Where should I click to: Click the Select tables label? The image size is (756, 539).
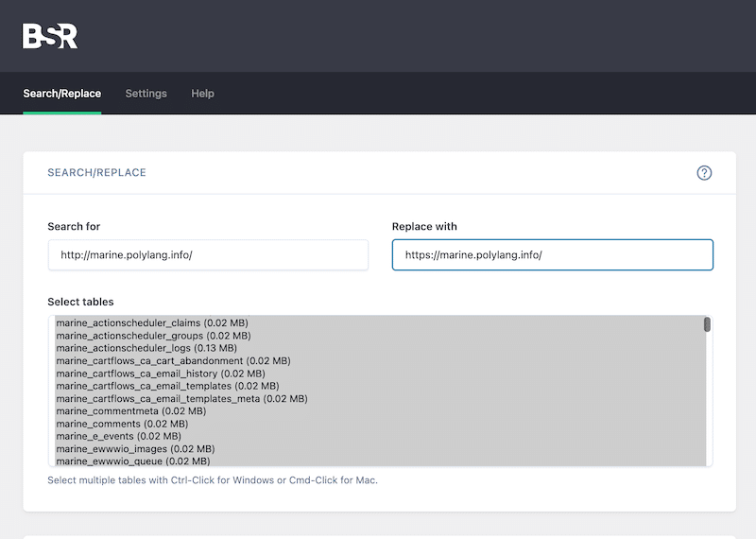pos(80,302)
